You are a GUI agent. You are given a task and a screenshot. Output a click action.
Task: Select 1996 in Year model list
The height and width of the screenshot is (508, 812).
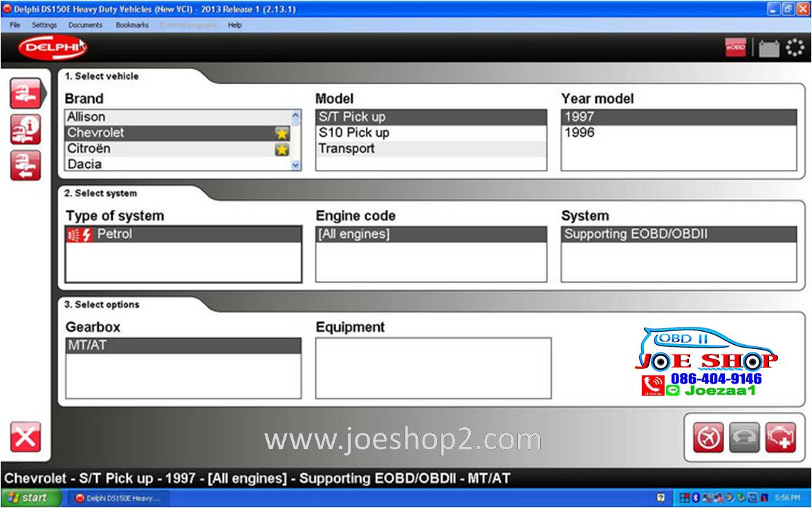click(x=580, y=133)
